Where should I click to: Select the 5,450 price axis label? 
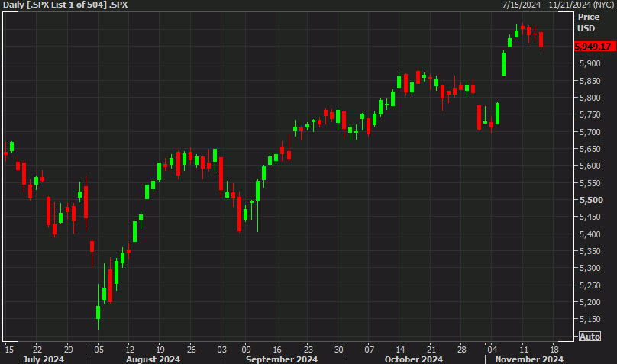click(x=590, y=217)
